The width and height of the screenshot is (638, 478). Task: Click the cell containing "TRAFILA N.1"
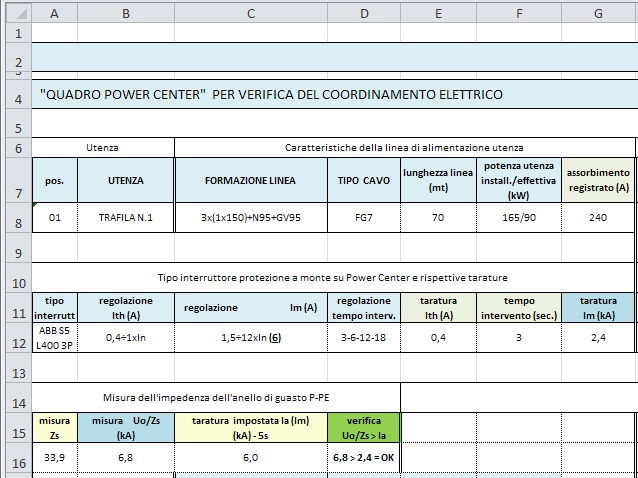click(125, 217)
